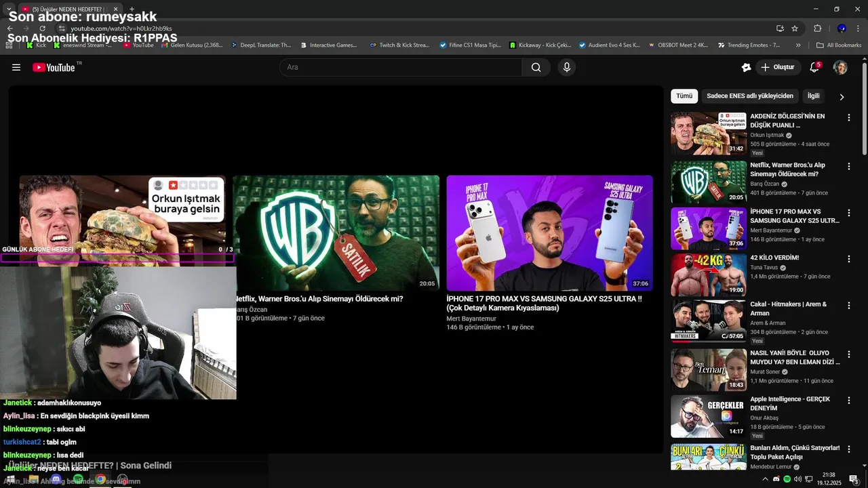Select the İlgili filter chip
Image resolution: width=868 pixels, height=488 pixels.
(x=814, y=96)
